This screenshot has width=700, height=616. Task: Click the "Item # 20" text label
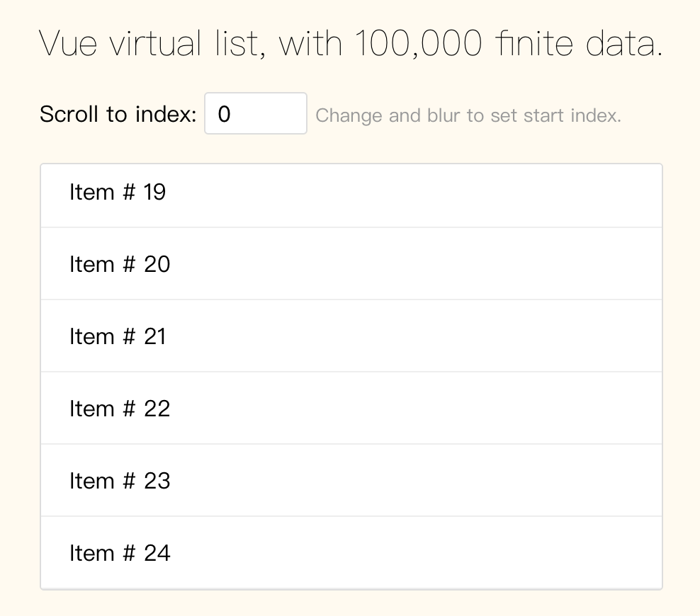coord(120,264)
